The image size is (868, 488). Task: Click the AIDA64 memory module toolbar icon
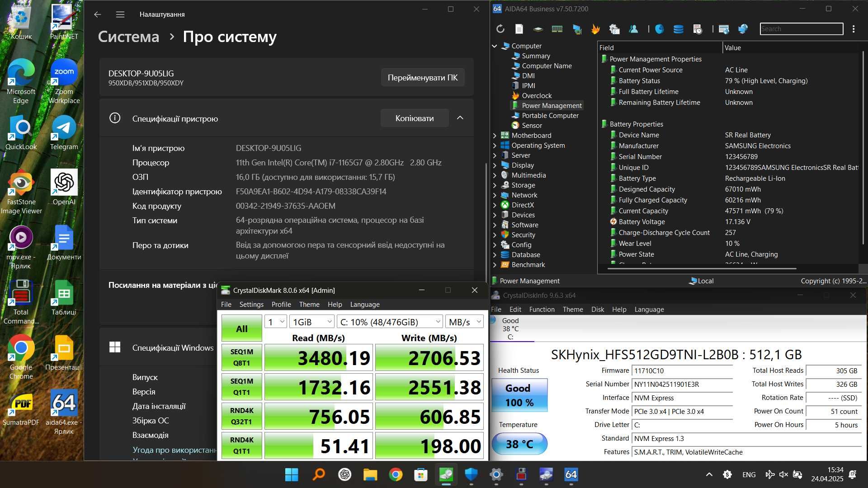[x=557, y=29]
